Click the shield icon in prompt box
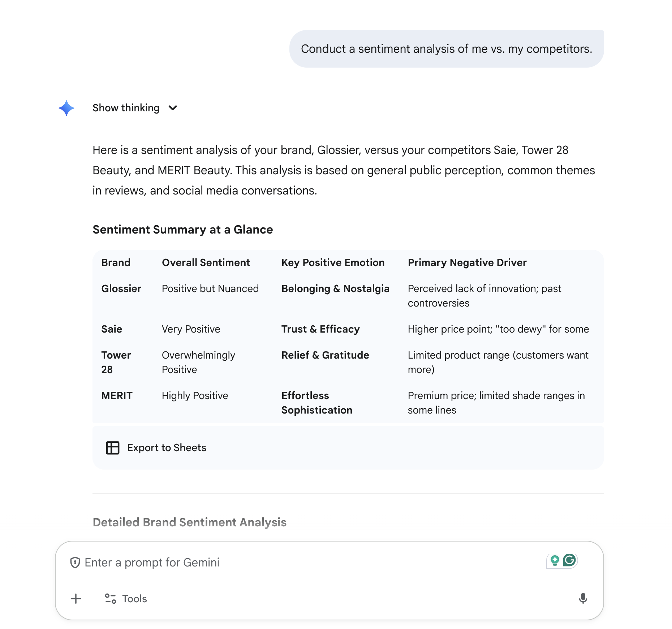This screenshot has width=672, height=629. coord(75,562)
